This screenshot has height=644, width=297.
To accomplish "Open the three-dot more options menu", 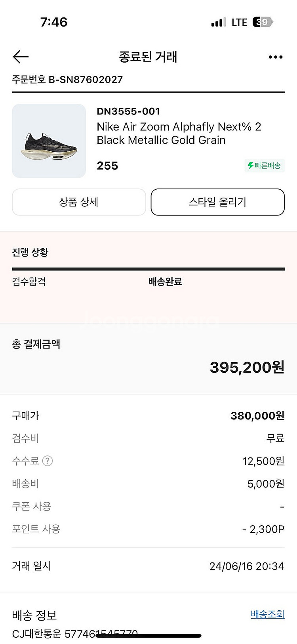I will click(275, 57).
